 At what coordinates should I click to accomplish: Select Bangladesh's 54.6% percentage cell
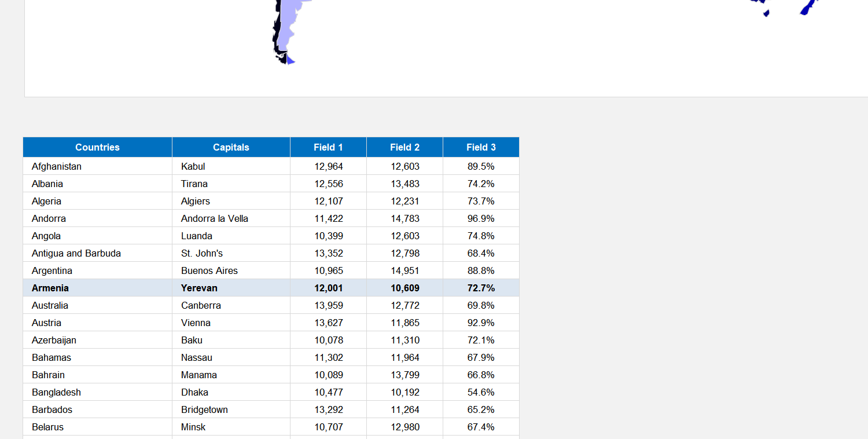481,392
